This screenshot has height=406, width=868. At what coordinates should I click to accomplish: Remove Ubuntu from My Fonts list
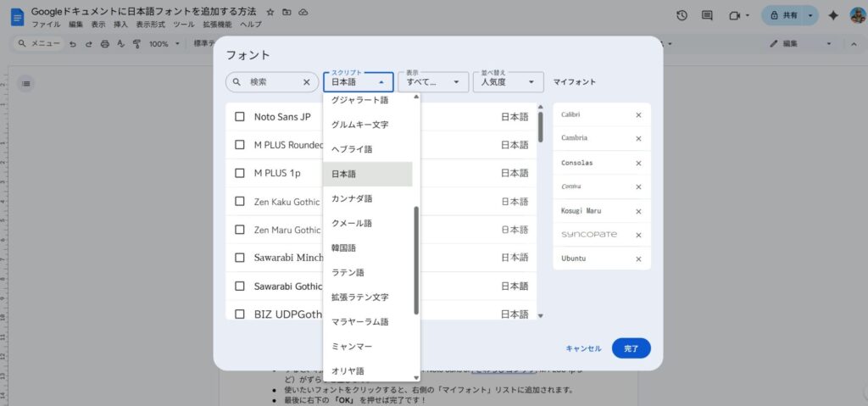pos(638,259)
